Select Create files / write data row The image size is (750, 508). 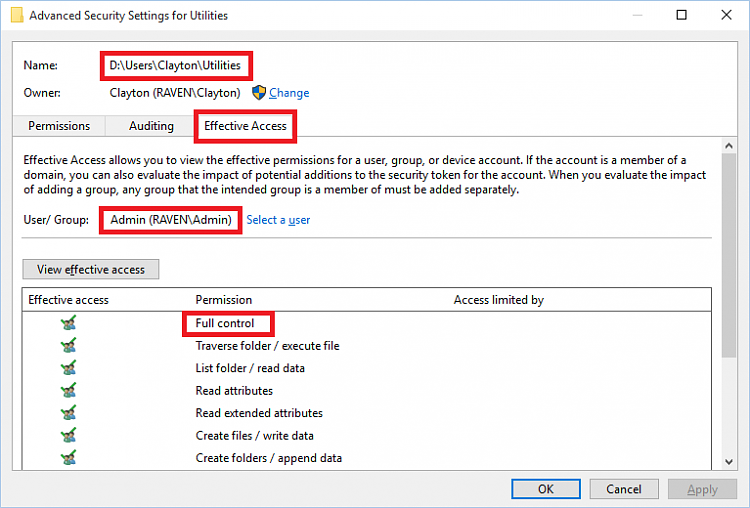click(366, 435)
